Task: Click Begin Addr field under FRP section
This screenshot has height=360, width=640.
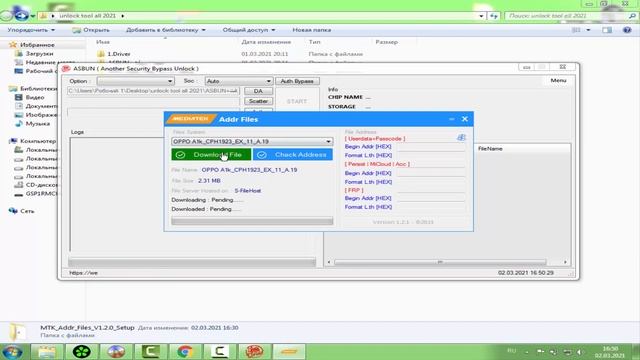Action: 431,198
